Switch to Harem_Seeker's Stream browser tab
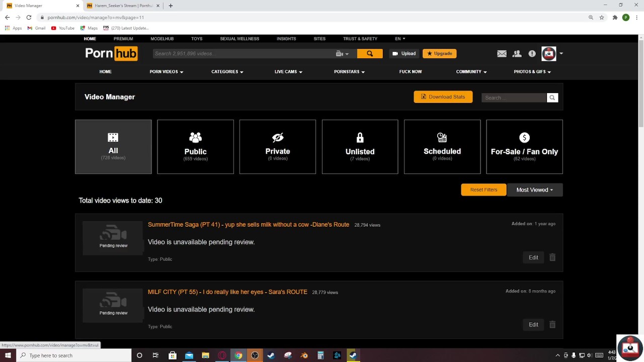This screenshot has width=644, height=362. pos(123,6)
